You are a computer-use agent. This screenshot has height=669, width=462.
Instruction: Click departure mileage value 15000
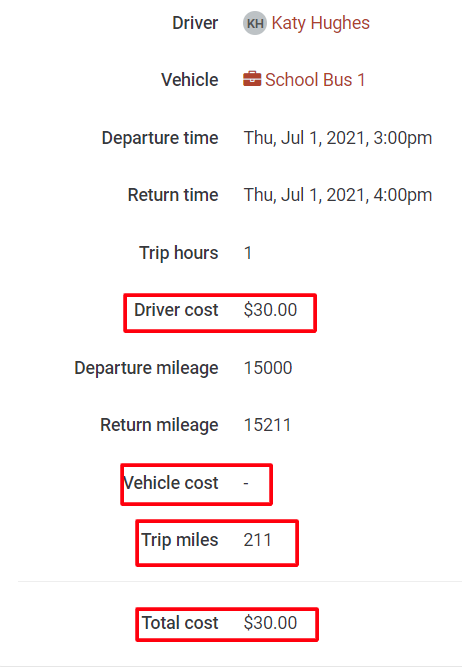click(267, 368)
